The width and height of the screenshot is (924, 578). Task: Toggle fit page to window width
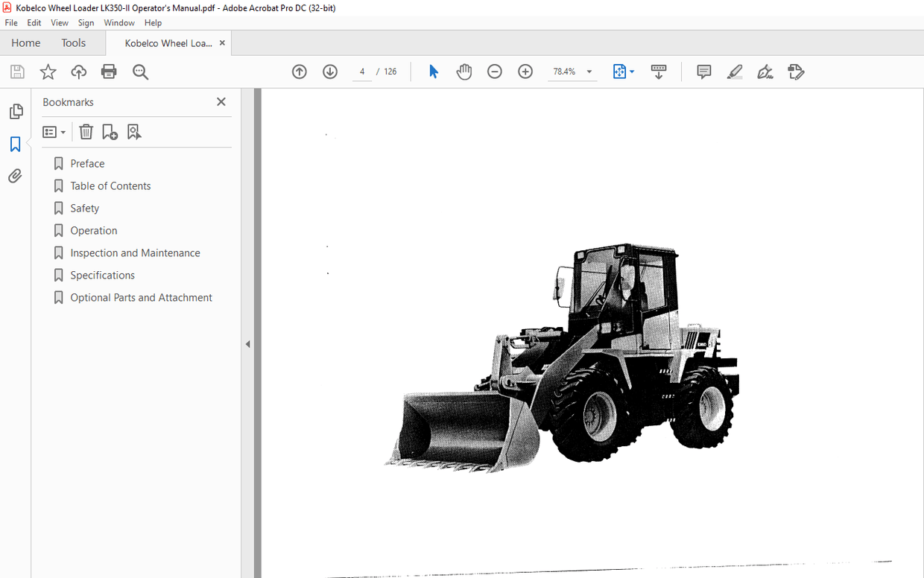tap(619, 72)
